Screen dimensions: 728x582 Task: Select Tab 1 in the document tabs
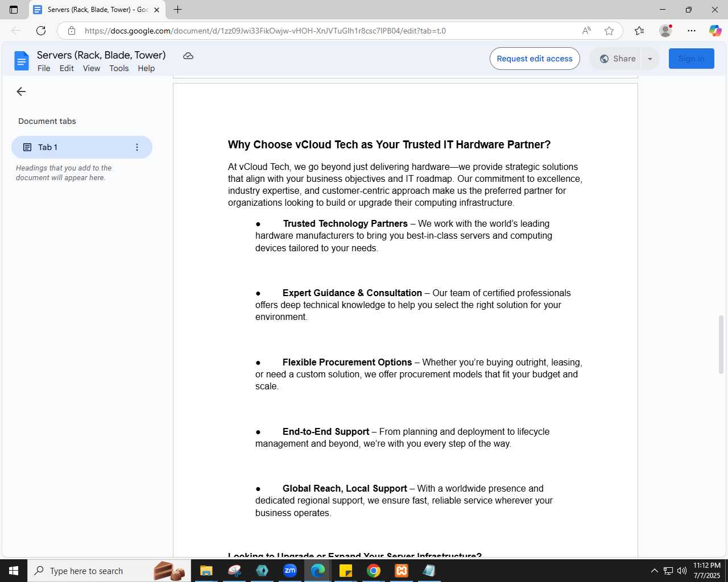click(x=82, y=147)
